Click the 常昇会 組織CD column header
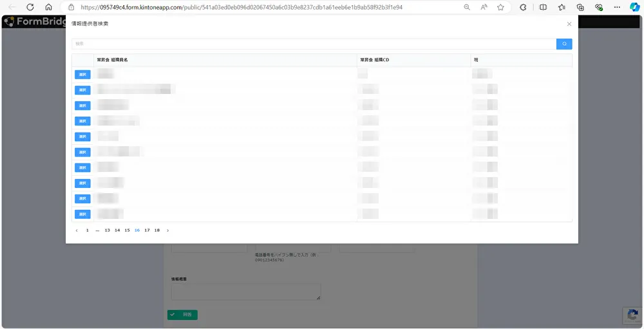The width and height of the screenshot is (644, 329). 375,60
